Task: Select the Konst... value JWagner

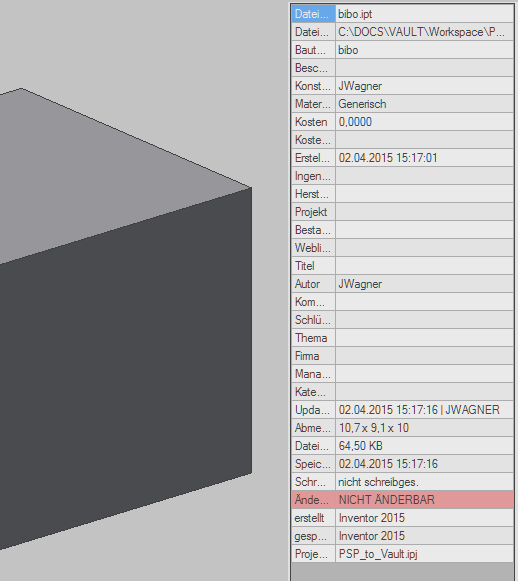Action: click(x=424, y=86)
